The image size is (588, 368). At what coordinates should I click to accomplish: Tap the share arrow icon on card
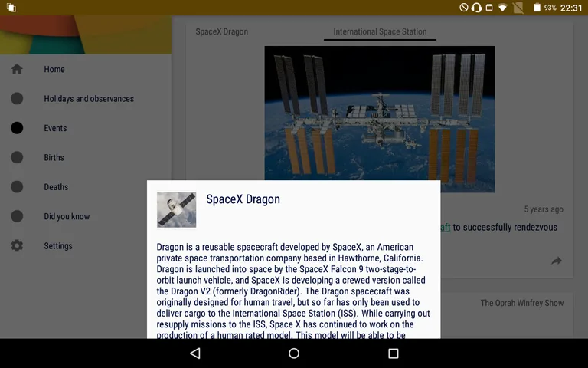(x=557, y=261)
